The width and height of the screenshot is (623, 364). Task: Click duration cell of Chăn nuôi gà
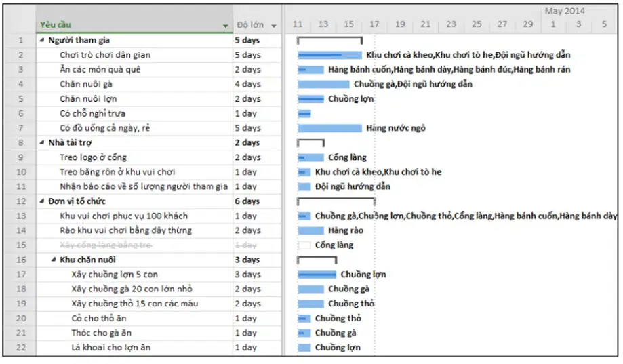tap(257, 84)
